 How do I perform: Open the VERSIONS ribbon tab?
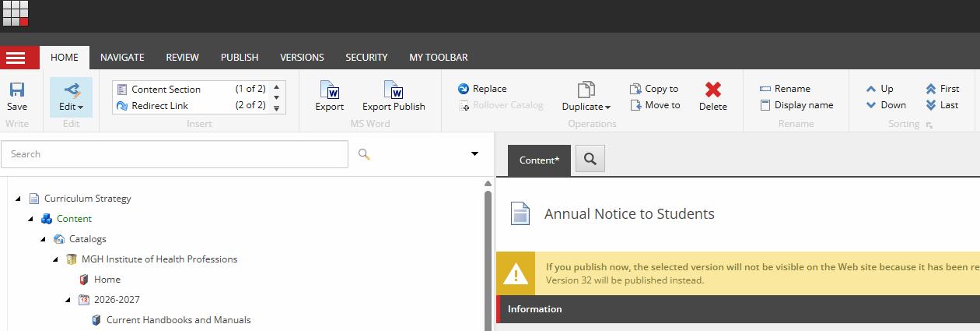302,57
